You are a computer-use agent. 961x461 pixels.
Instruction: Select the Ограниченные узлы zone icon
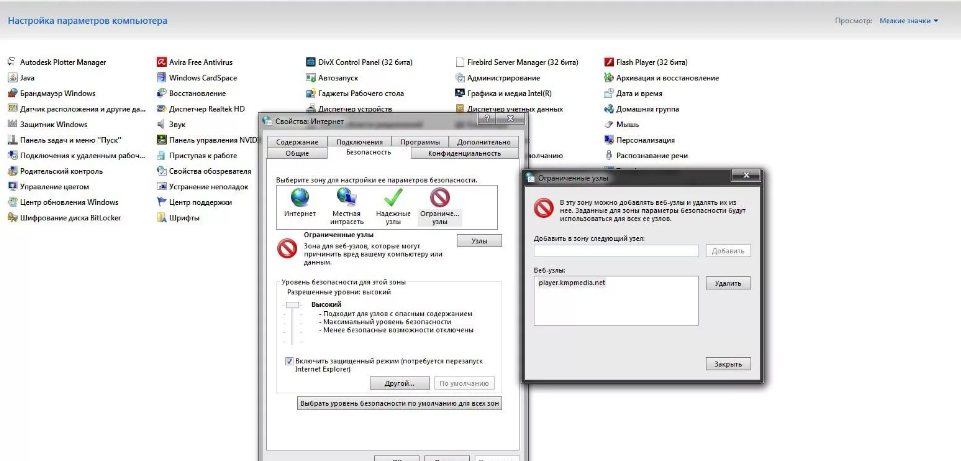click(439, 197)
